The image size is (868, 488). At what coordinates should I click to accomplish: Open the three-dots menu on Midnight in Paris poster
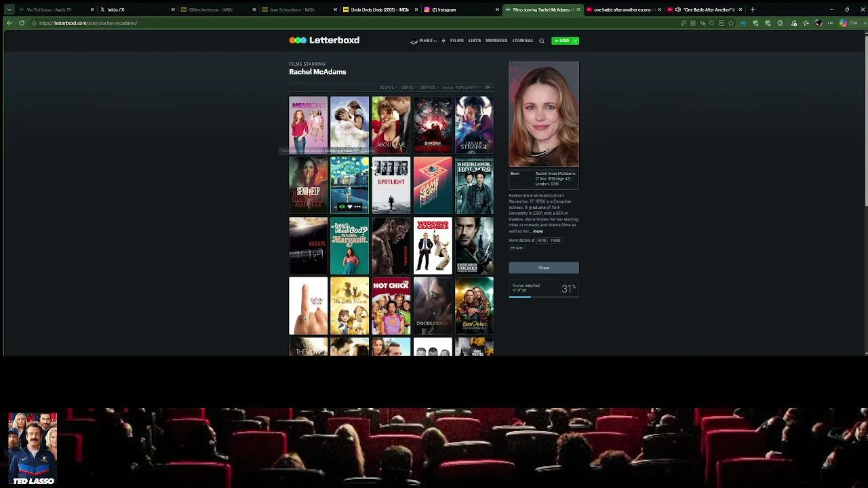(x=357, y=207)
